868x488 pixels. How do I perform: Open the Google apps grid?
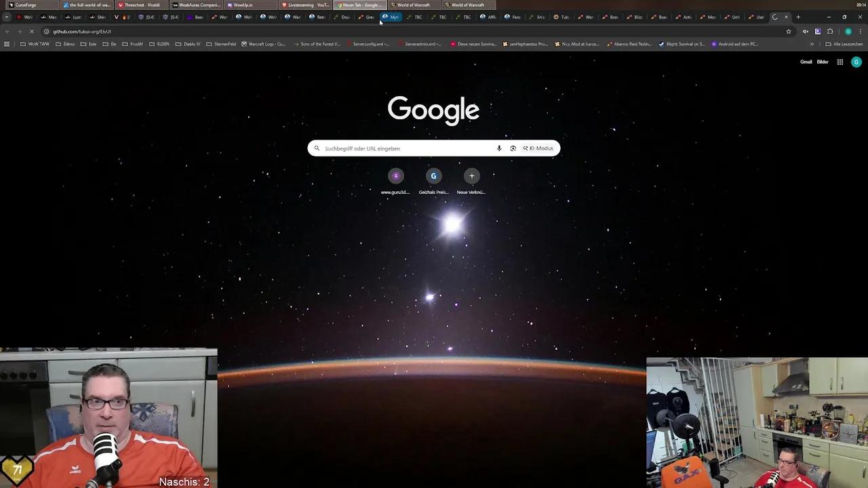pyautogui.click(x=840, y=62)
